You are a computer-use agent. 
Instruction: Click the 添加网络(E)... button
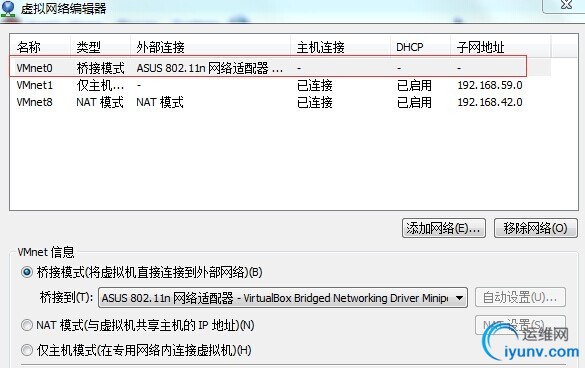(x=444, y=228)
